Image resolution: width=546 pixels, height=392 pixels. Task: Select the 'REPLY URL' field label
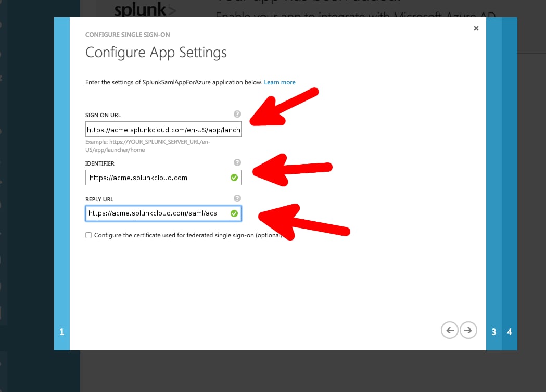tap(99, 199)
